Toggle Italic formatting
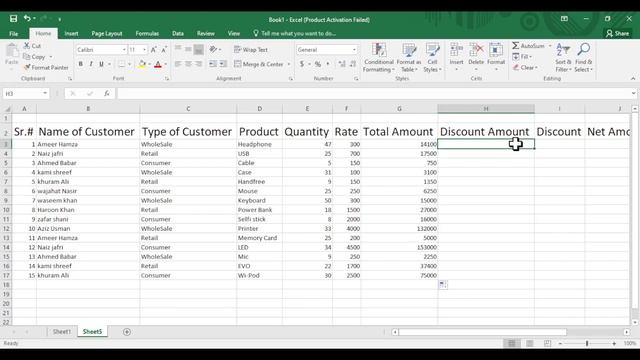Image resolution: width=640 pixels, height=360 pixels. coord(91,64)
